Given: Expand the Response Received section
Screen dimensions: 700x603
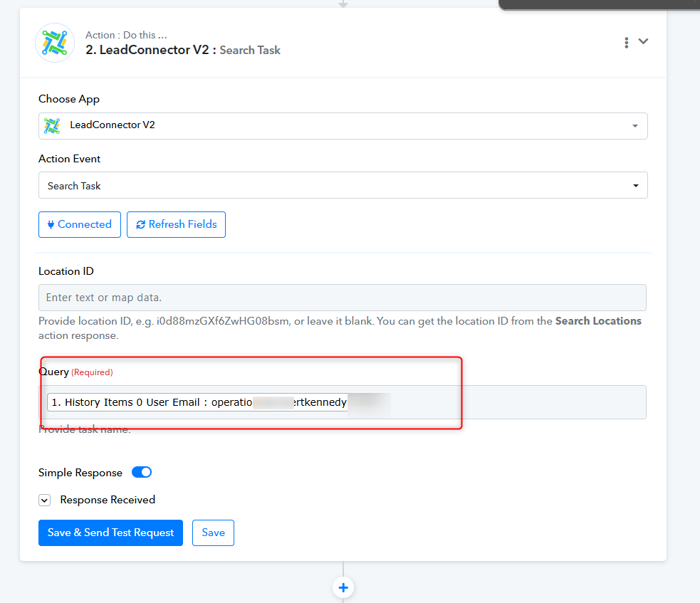Looking at the screenshot, I should coord(44,500).
